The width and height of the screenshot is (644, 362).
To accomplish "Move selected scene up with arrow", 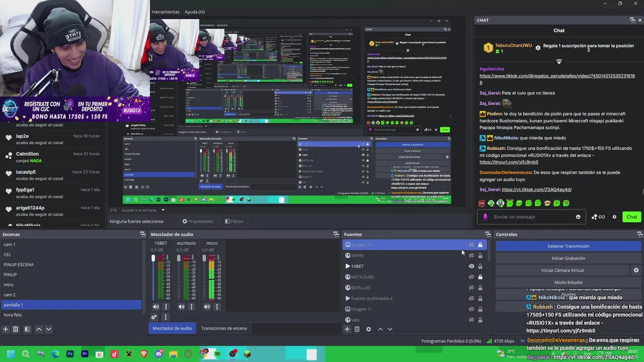I will [x=38, y=329].
